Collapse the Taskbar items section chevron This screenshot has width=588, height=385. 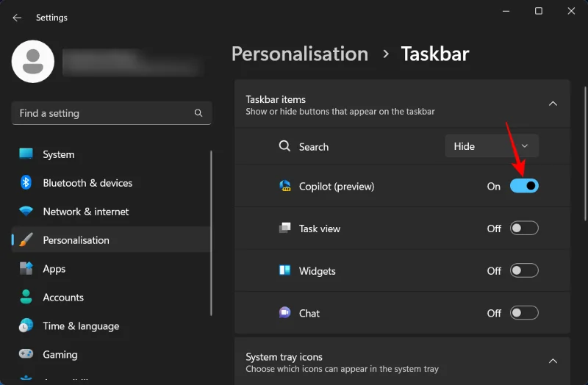pyautogui.click(x=553, y=104)
